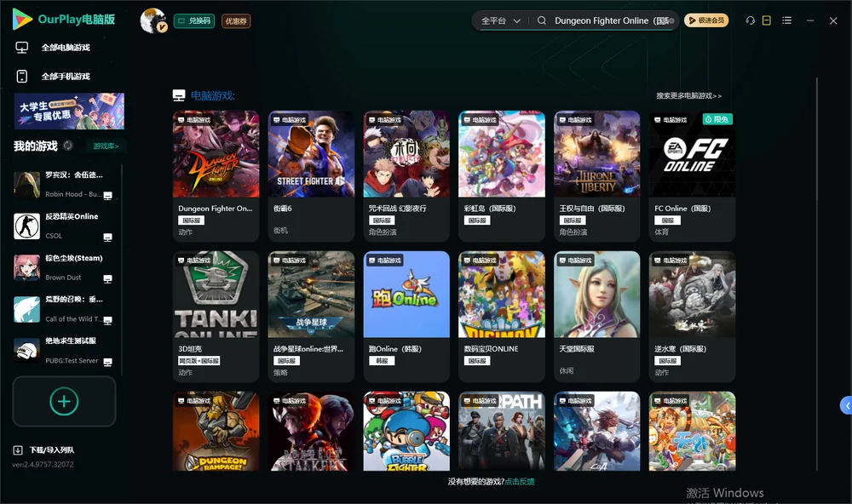The width and height of the screenshot is (852, 504).
Task: Click the user avatar icon
Action: click(153, 20)
